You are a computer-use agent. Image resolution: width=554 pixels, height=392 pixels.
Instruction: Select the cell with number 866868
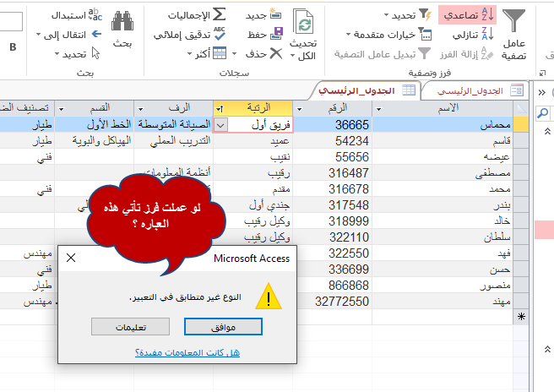[x=333, y=286]
